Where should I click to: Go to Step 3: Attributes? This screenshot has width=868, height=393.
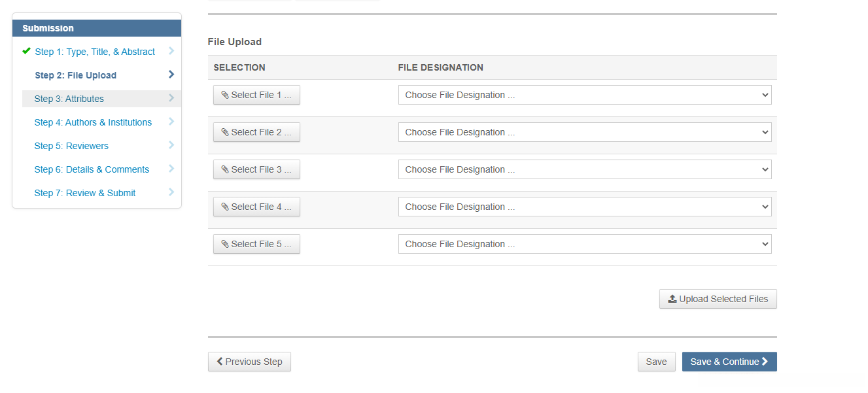pyautogui.click(x=69, y=99)
